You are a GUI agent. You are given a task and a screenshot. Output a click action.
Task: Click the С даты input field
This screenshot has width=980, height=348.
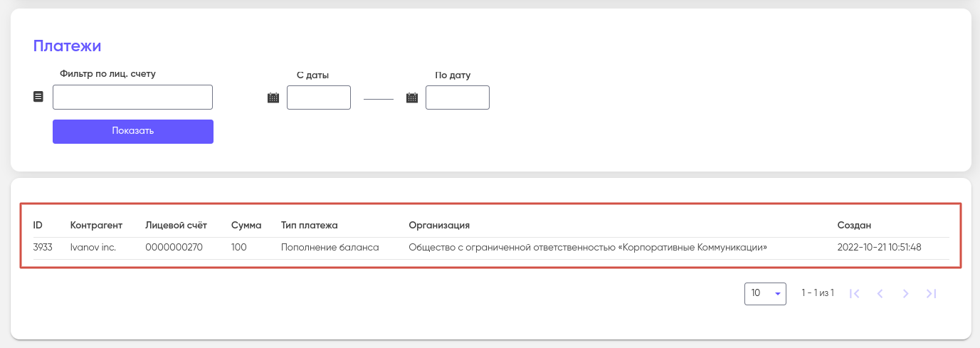click(x=319, y=97)
